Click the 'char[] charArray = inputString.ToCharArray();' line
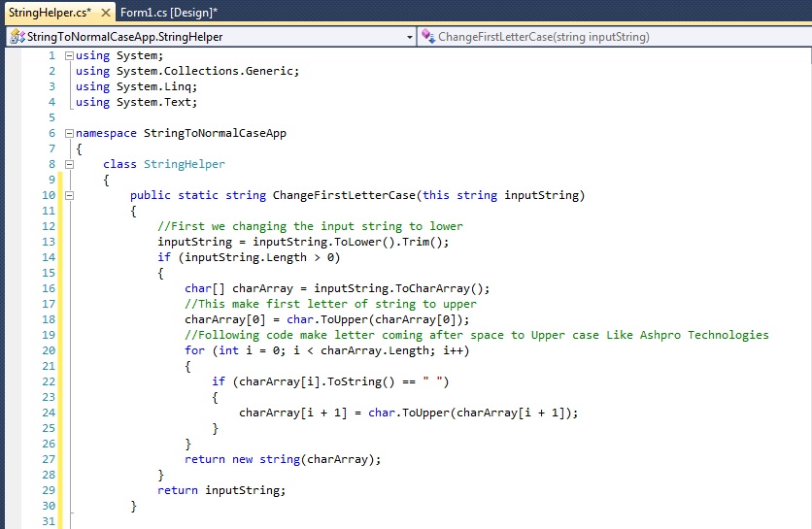This screenshot has height=529, width=812. pyautogui.click(x=337, y=288)
